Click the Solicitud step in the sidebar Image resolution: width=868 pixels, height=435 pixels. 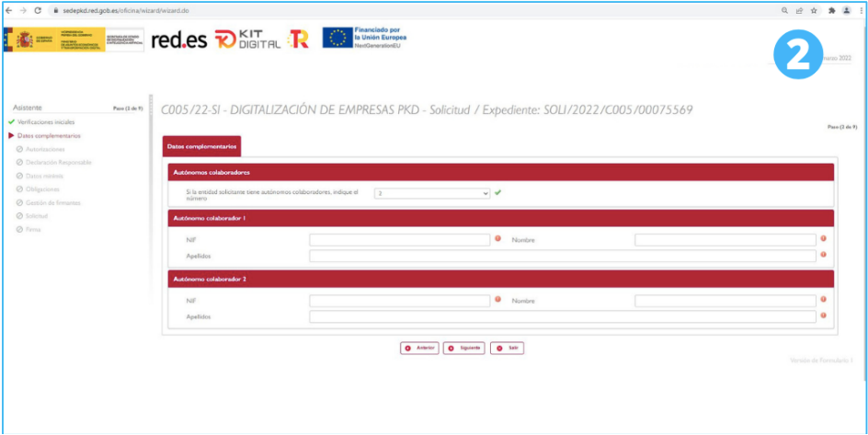point(38,216)
